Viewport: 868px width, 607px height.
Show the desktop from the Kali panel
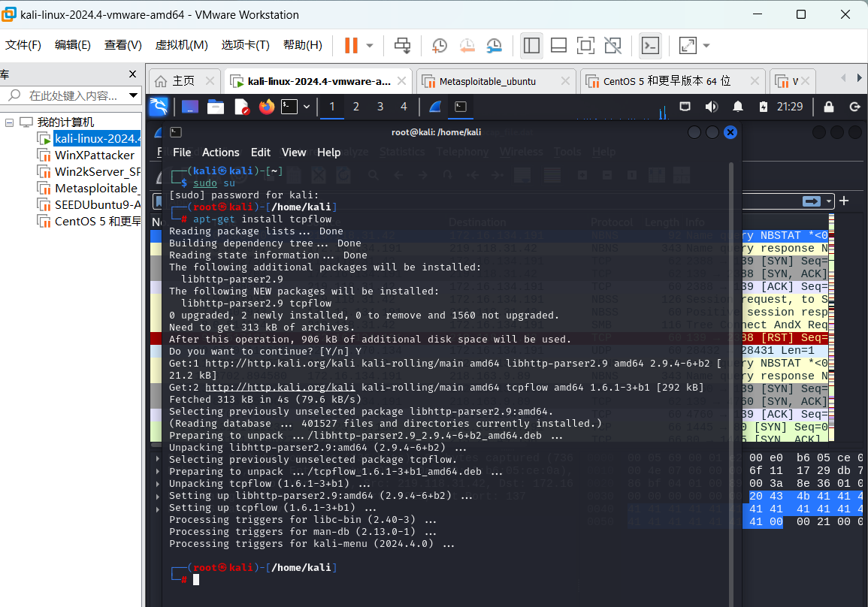tap(190, 107)
